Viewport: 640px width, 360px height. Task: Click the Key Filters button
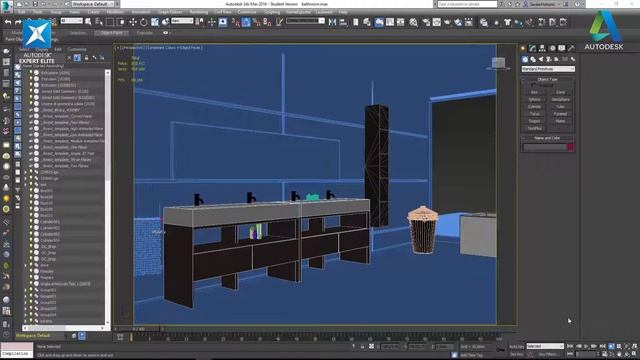tap(549, 354)
